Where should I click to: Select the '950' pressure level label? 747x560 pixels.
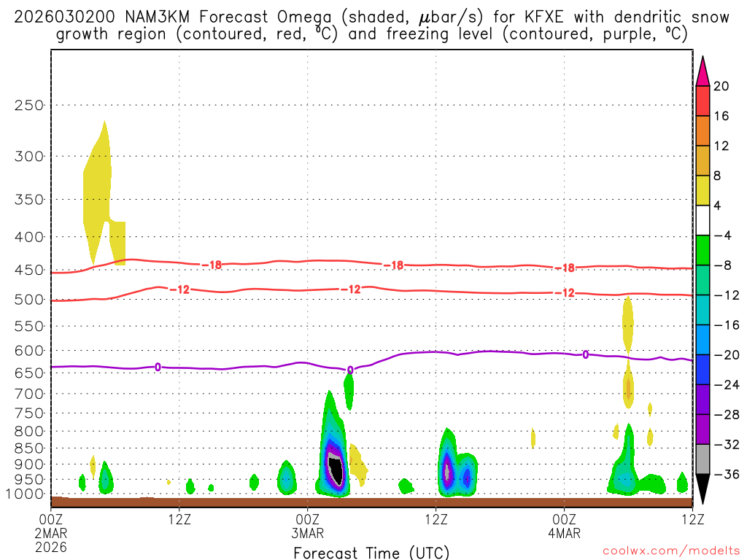pyautogui.click(x=29, y=480)
